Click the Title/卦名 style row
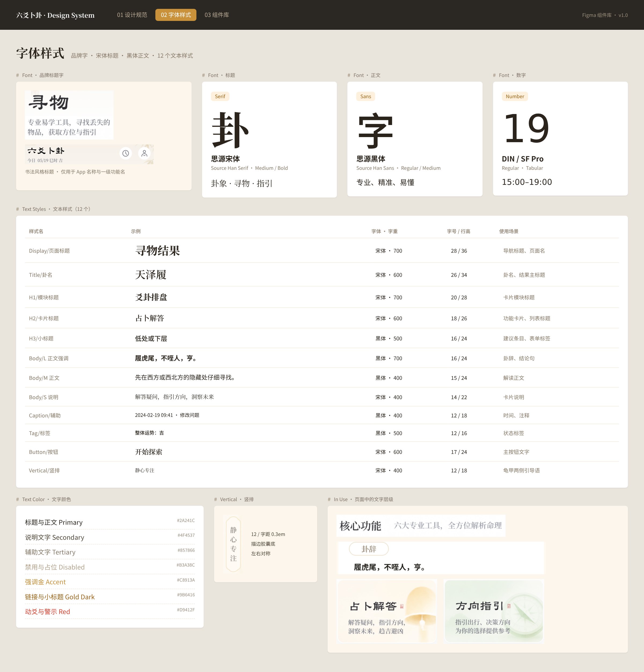The height and width of the screenshot is (672, 644). [x=322, y=275]
